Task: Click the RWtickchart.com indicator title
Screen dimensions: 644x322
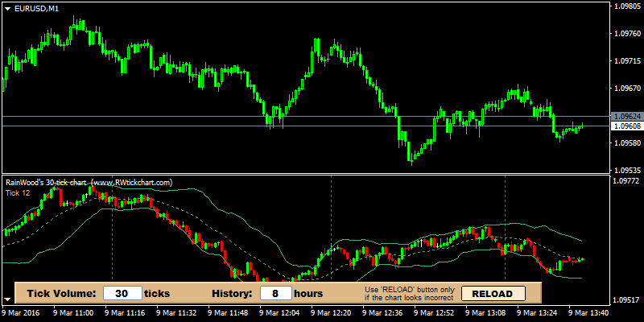Action: [x=89, y=183]
